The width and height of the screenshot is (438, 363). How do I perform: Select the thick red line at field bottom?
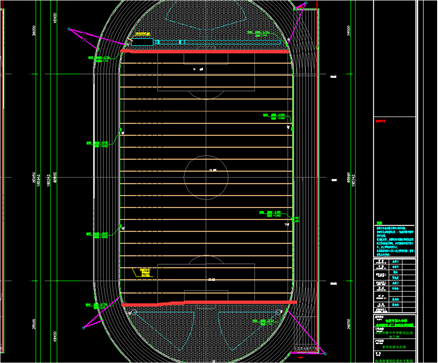click(209, 303)
